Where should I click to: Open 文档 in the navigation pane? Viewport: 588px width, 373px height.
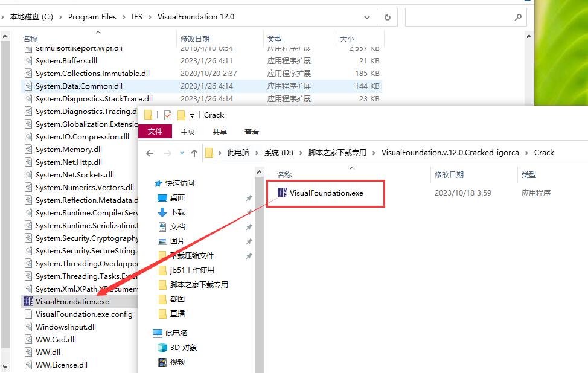pyautogui.click(x=177, y=227)
